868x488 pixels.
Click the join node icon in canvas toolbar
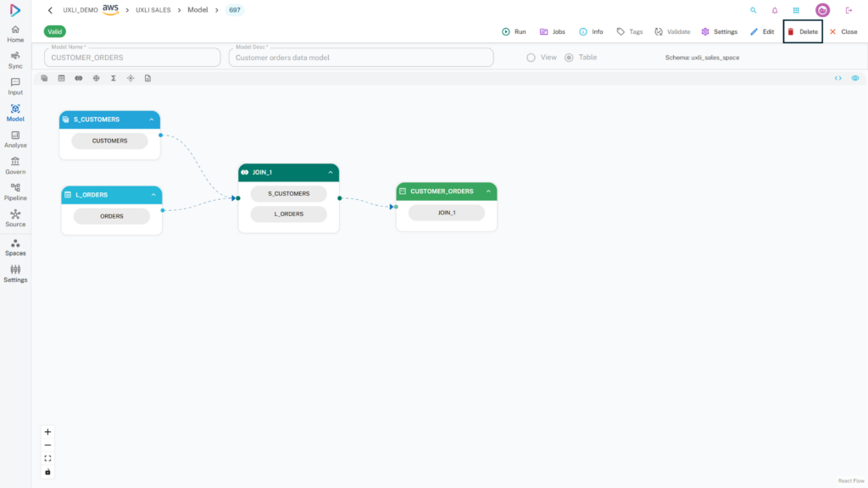click(x=79, y=78)
